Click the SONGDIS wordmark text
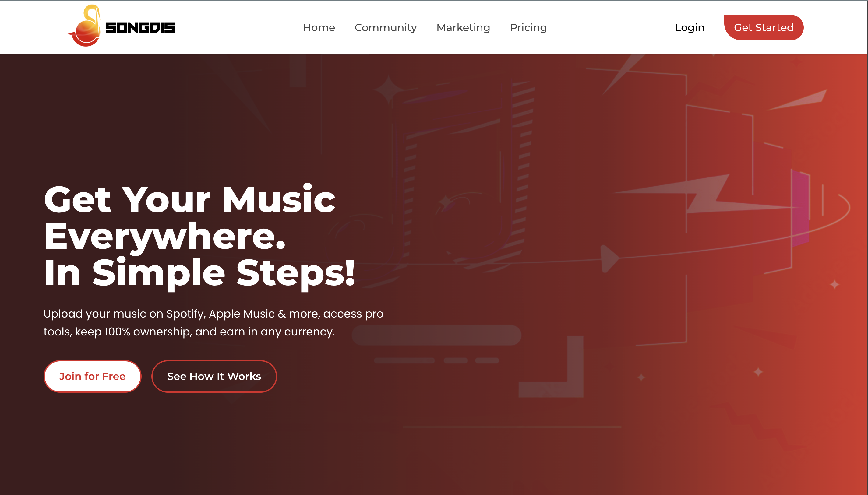868x495 pixels. [140, 27]
